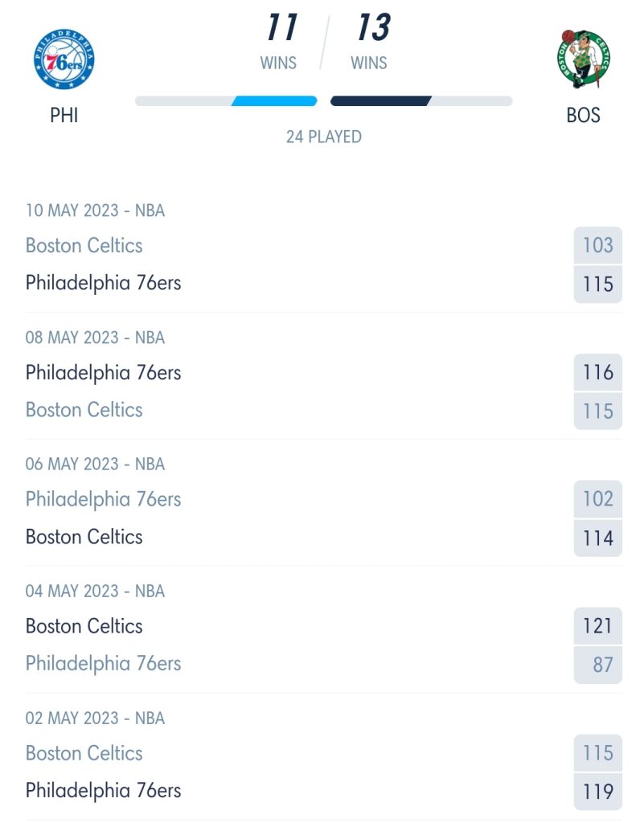
Task: Click the 11 wins count
Action: 282,27
